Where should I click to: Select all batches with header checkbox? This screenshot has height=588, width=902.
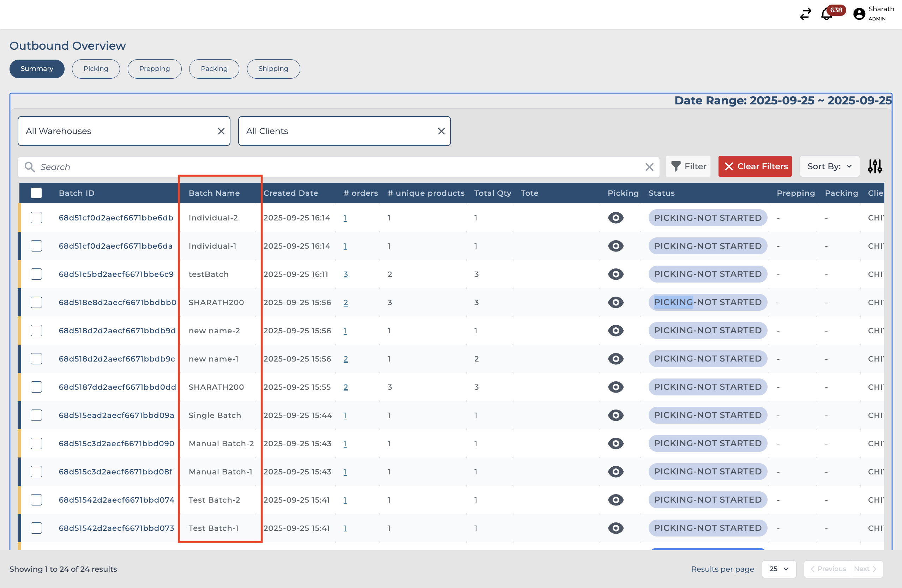coord(36,193)
